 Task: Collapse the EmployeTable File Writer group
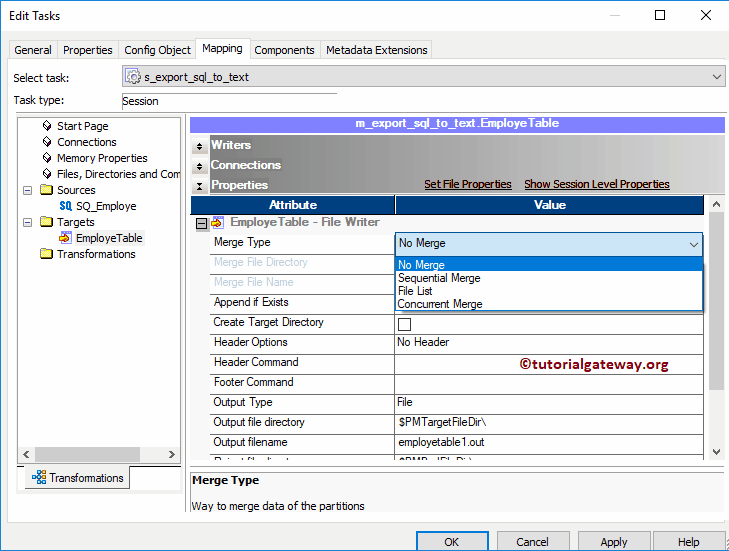click(201, 224)
